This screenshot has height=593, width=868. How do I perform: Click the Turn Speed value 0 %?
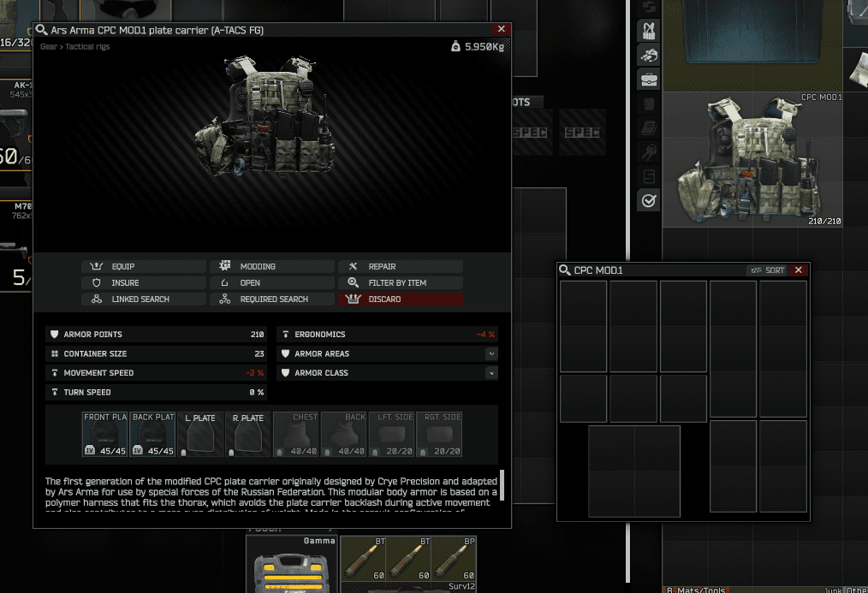256,392
